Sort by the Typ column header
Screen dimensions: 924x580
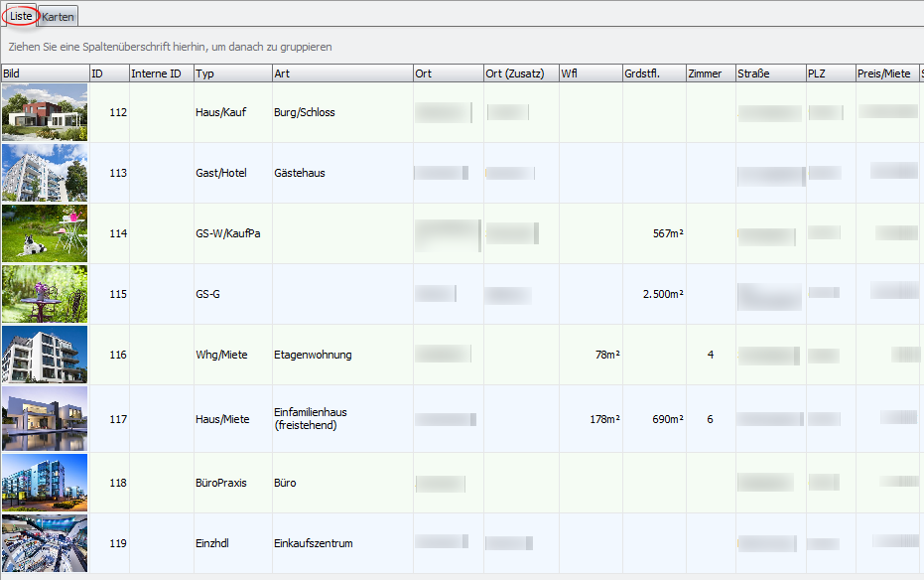[233, 73]
